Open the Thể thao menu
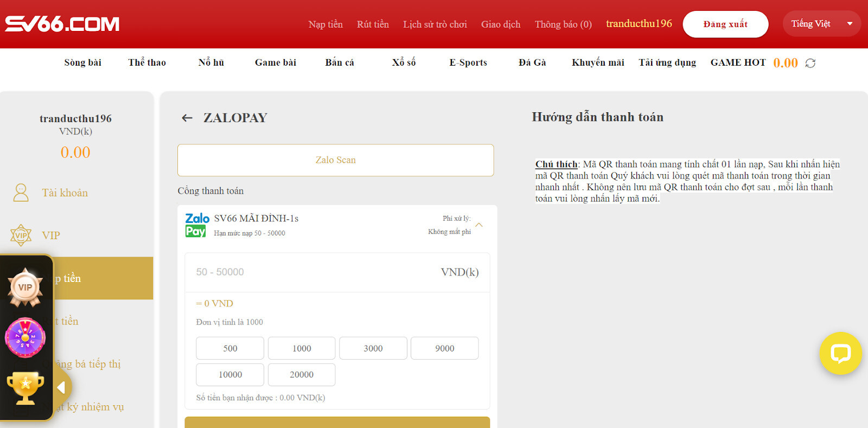The image size is (868, 428). pos(147,62)
